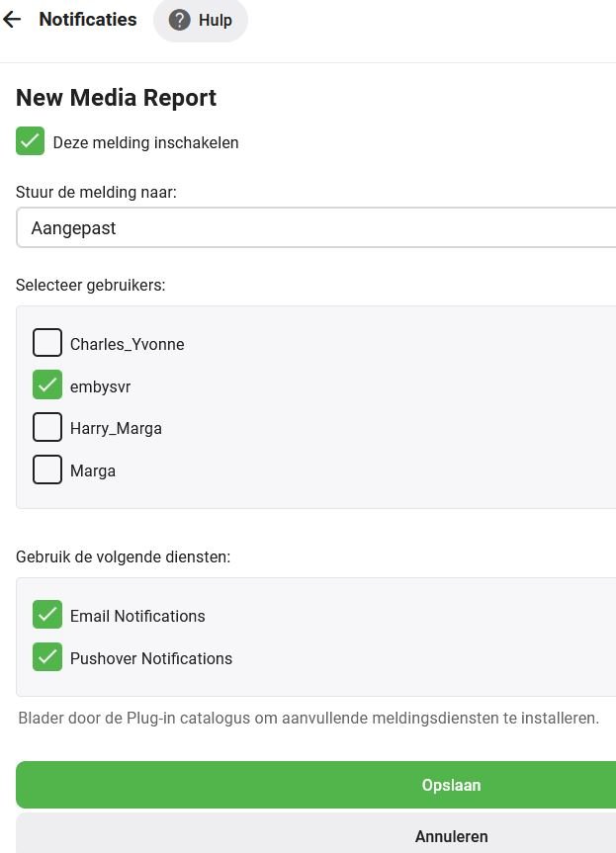This screenshot has height=853, width=616.
Task: Open the Hulp help button
Action: coord(201,20)
